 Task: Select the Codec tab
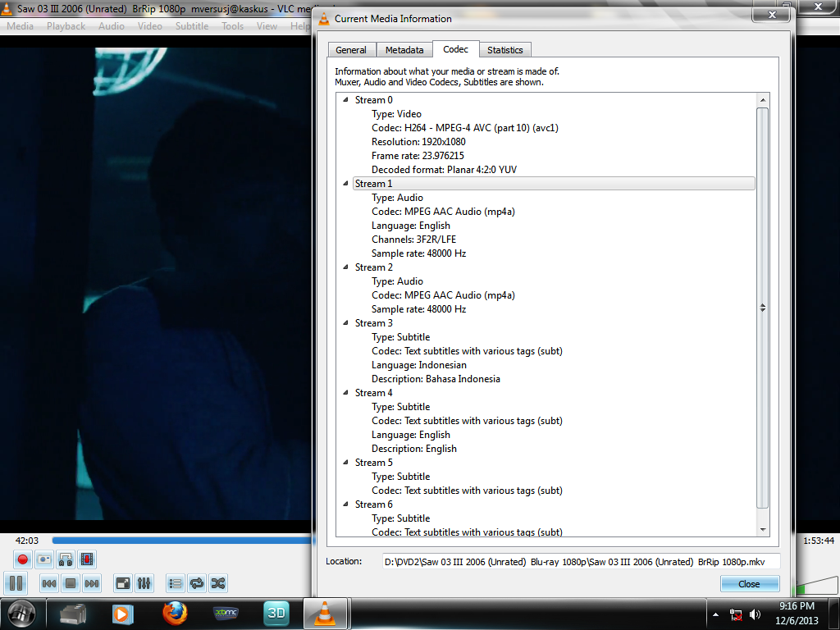[456, 49]
